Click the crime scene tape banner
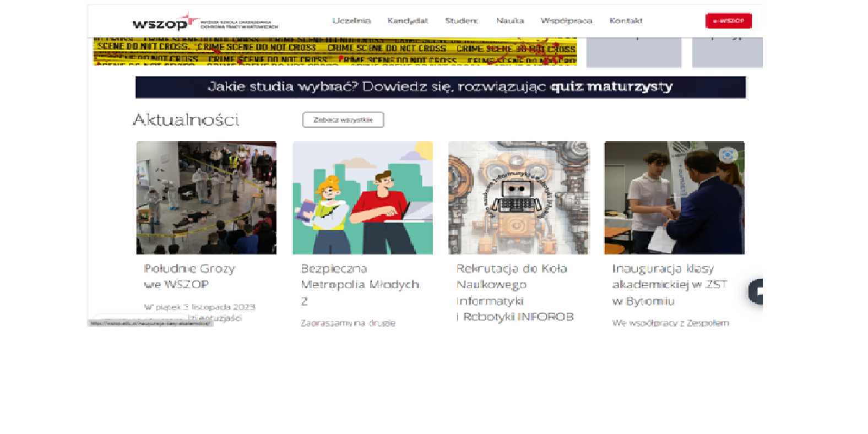 [x=335, y=52]
